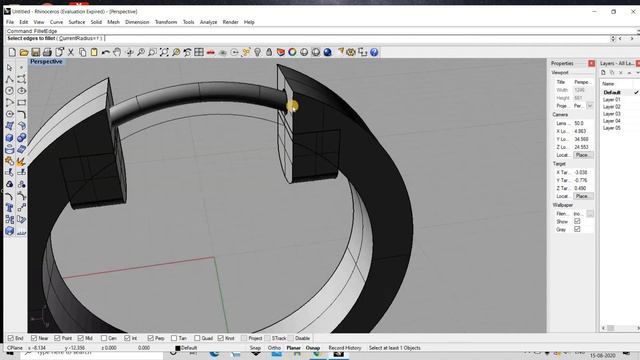Screen dimensions: 640x360
Task: Toggle the Int osnap checkbox
Action: [127, 338]
